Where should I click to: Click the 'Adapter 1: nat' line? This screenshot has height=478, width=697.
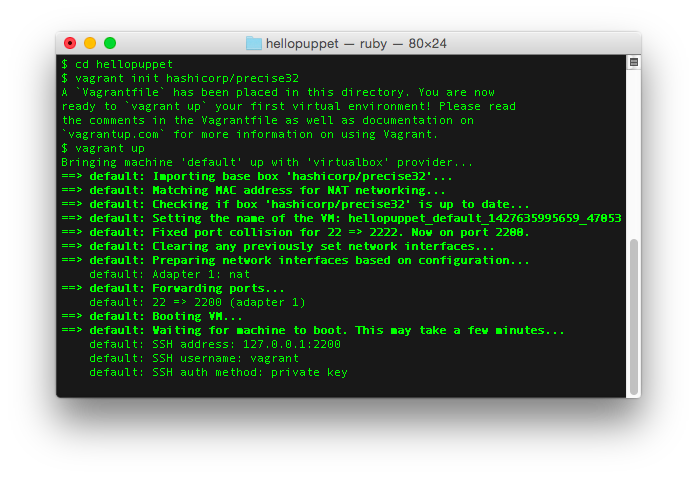pos(169,274)
